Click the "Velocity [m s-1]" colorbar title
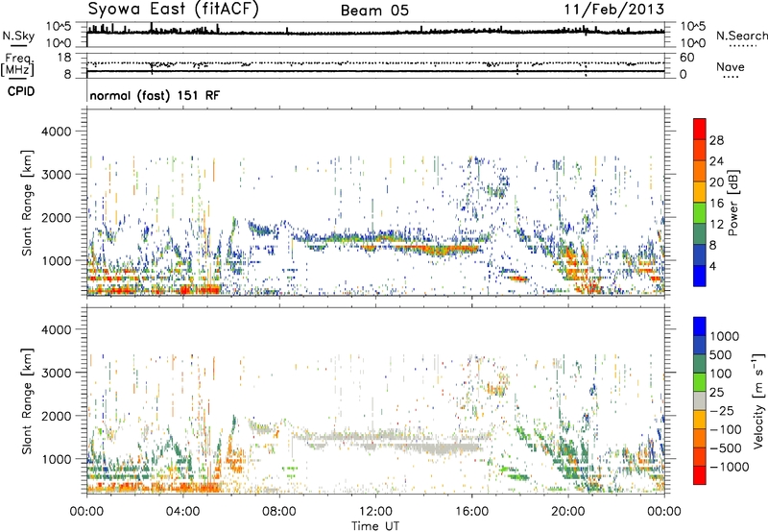Screen dimensions: 768x532 (758, 400)
